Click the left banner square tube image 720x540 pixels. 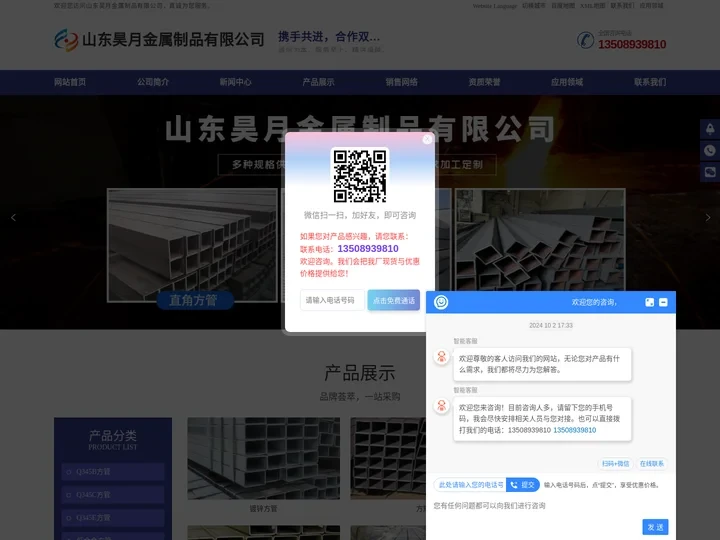pyautogui.click(x=192, y=245)
